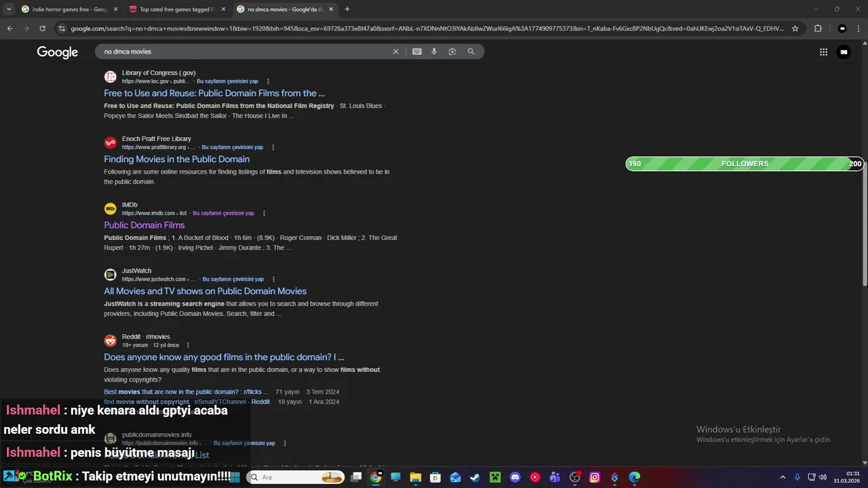The width and height of the screenshot is (868, 488).
Task: Select the no dmca movies tab
Action: [284, 9]
